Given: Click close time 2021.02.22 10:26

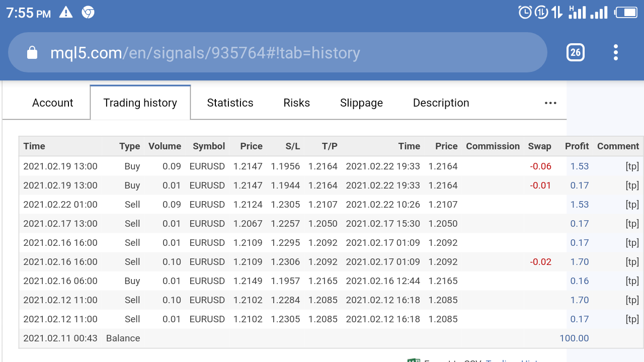Looking at the screenshot, I should [383, 205].
